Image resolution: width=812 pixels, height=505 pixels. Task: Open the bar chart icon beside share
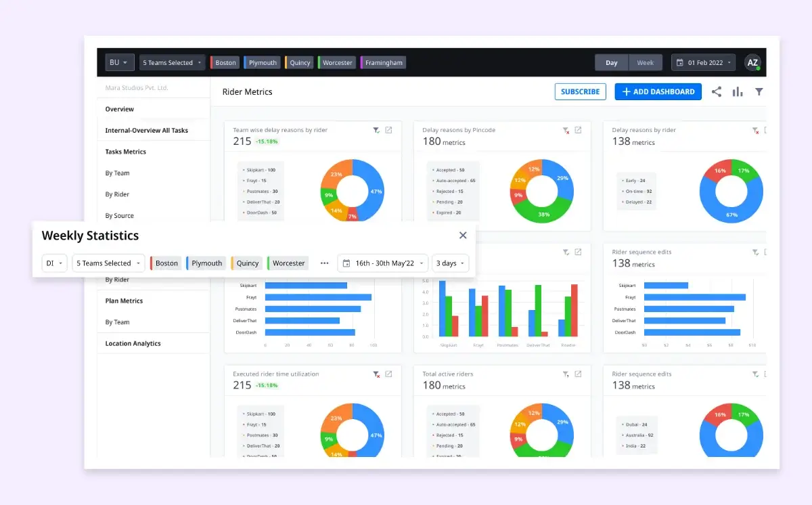(x=738, y=92)
